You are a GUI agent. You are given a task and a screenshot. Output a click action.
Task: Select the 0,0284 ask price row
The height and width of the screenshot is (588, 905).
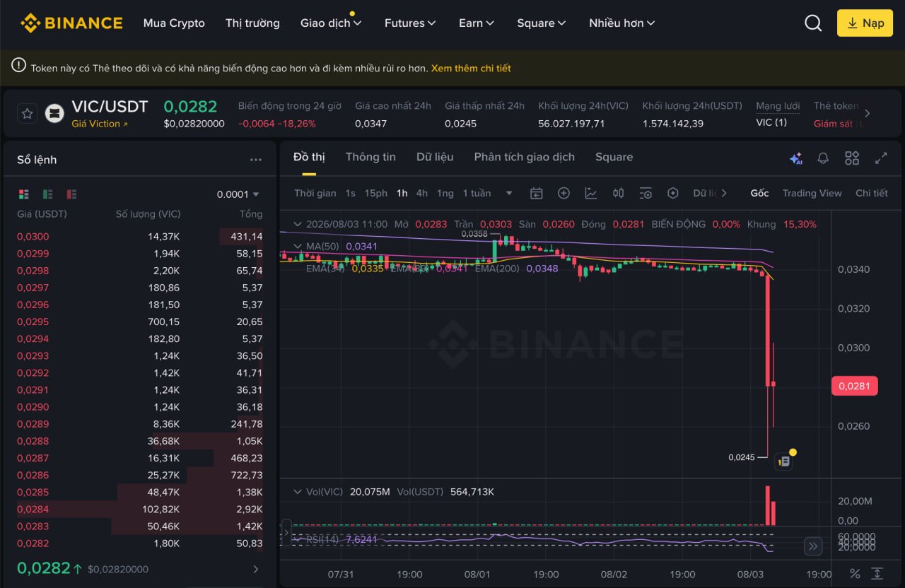pyautogui.click(x=140, y=509)
